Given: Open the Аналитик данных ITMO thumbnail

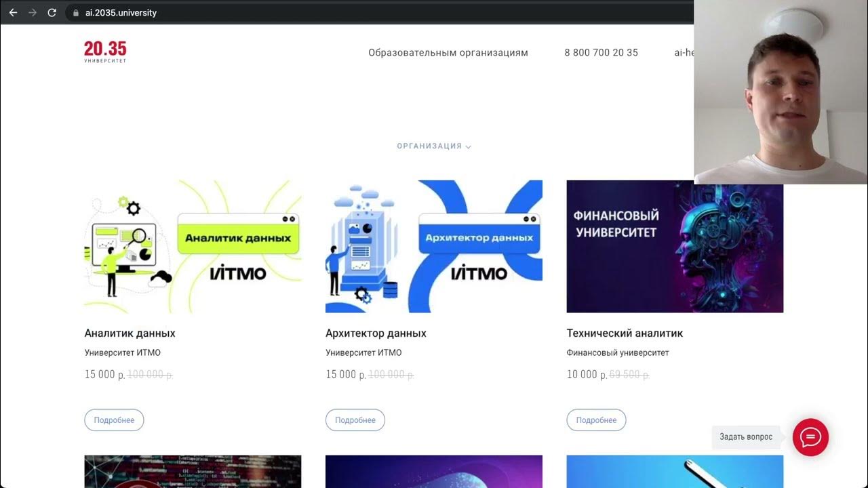Looking at the screenshot, I should pyautogui.click(x=193, y=247).
